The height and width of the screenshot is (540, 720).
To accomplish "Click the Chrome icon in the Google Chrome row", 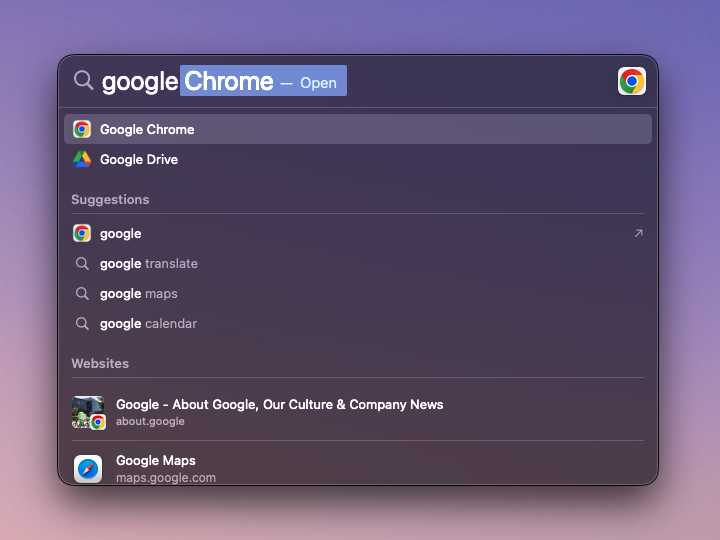I will [x=82, y=129].
